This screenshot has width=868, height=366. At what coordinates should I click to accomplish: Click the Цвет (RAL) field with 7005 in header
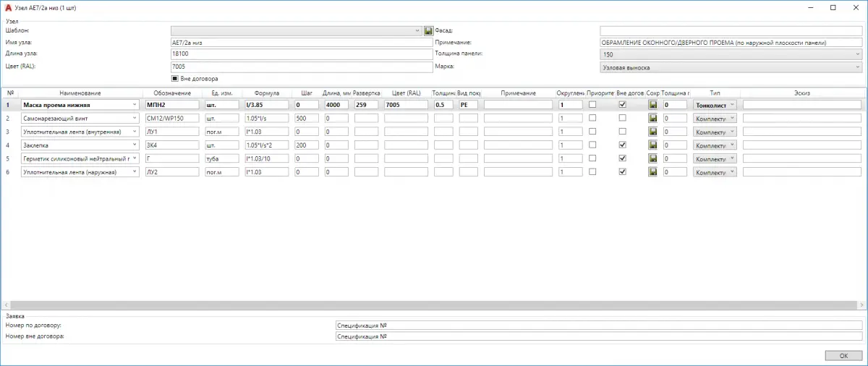[300, 67]
